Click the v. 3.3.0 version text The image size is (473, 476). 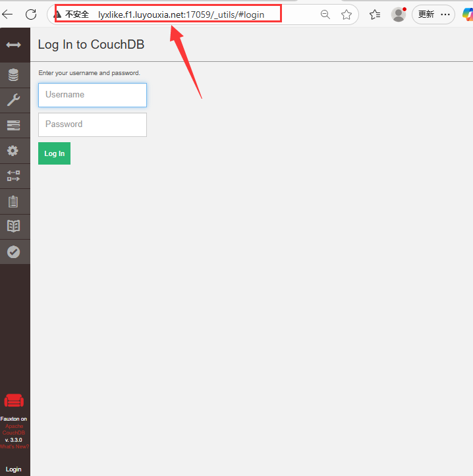(14, 440)
